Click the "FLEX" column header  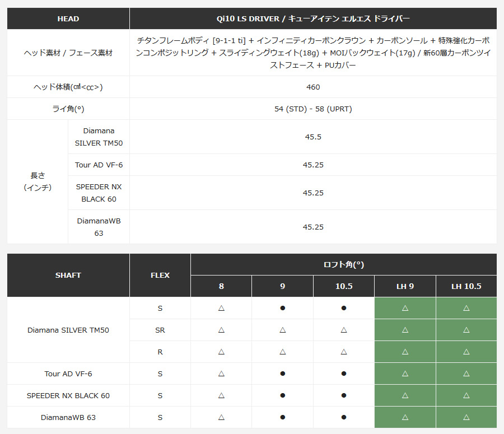point(160,275)
